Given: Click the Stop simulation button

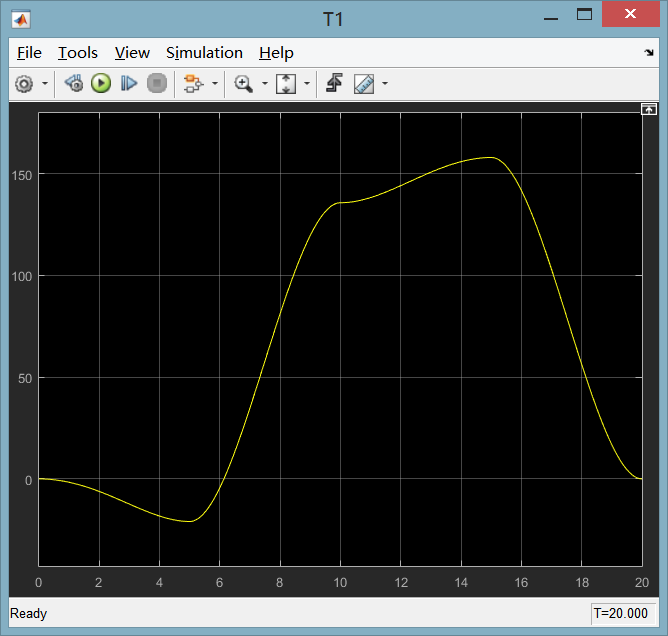Looking at the screenshot, I should [157, 83].
